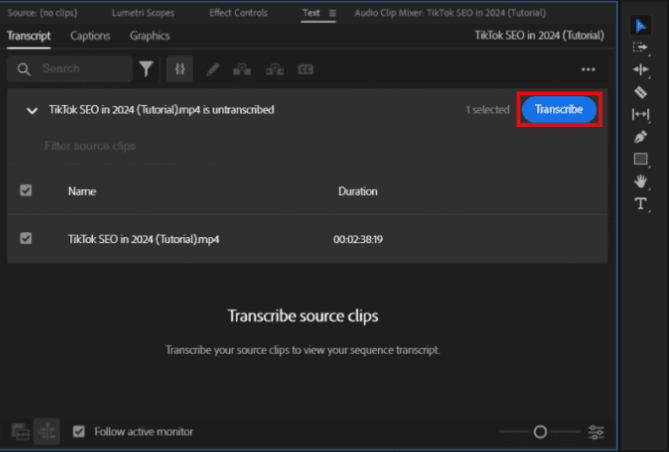The width and height of the screenshot is (669, 452).
Task: Select the Razor tool
Action: tap(641, 92)
